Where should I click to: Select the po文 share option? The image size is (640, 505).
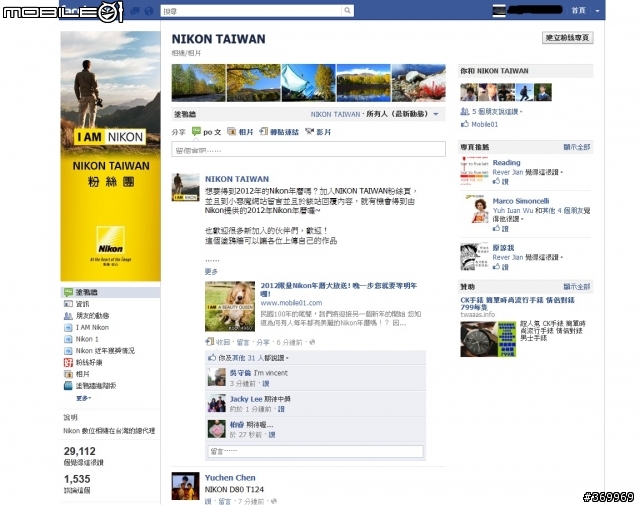[x=212, y=132]
